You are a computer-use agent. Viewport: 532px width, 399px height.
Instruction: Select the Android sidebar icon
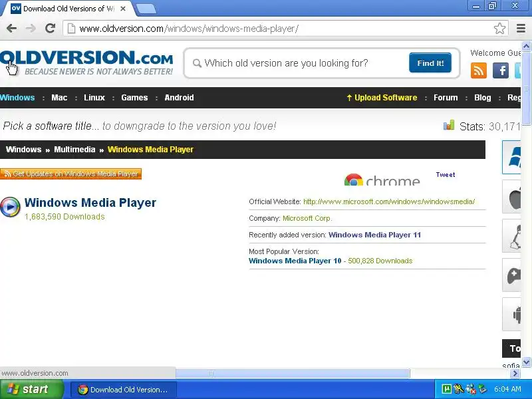point(511,315)
